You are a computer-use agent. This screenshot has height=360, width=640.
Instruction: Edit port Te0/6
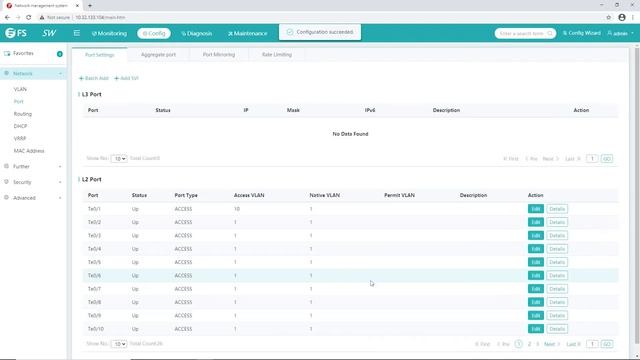(536, 276)
